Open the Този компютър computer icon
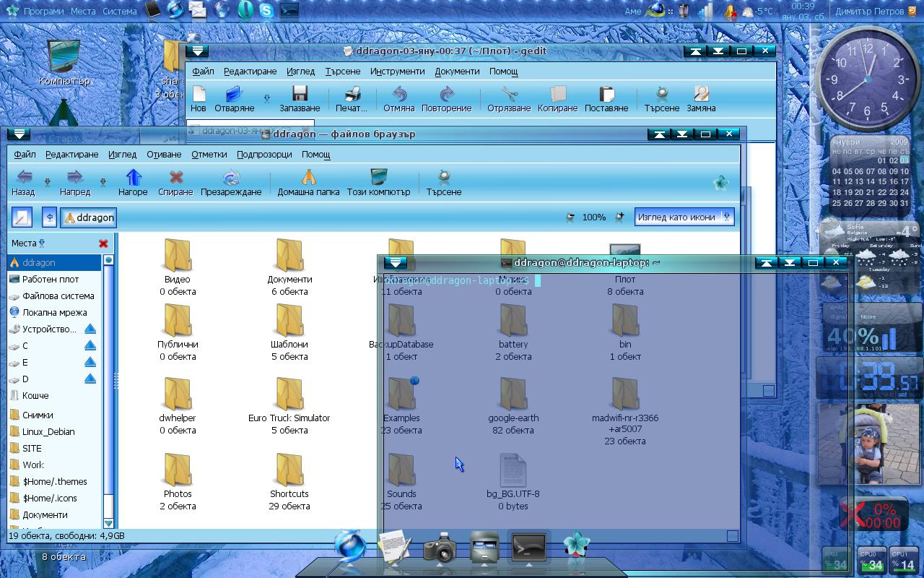The height and width of the screenshot is (578, 924). coord(378,177)
